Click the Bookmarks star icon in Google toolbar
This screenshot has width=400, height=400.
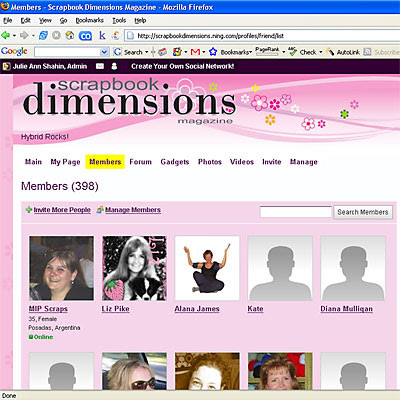click(x=213, y=52)
